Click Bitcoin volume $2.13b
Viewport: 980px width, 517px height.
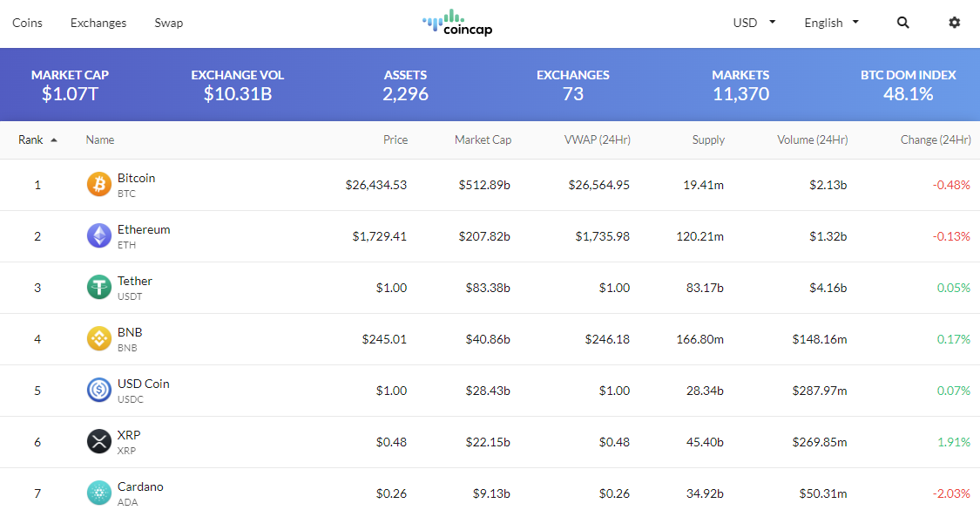point(828,185)
